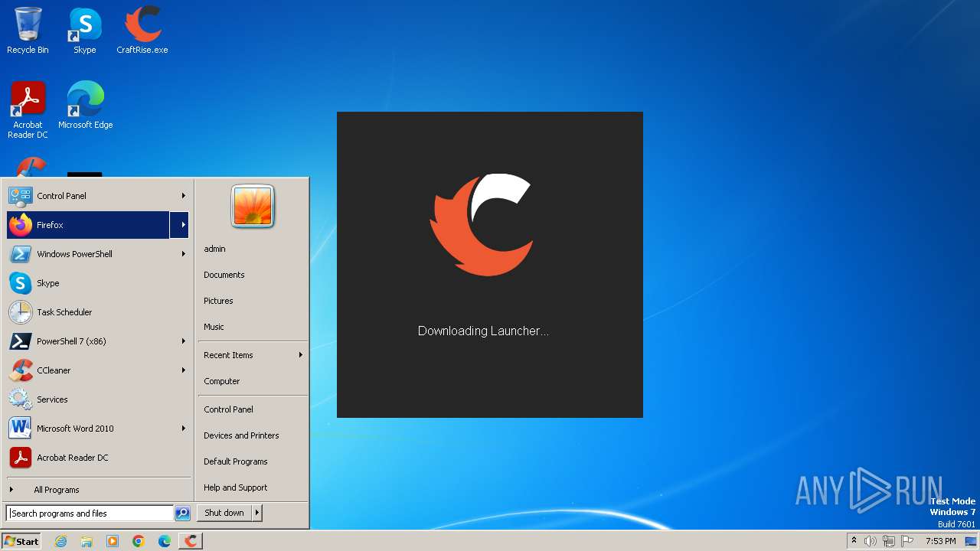Viewport: 980px width, 551px height.
Task: Expand the PowerShell 7 (x86) submenu arrow
Action: coord(184,341)
